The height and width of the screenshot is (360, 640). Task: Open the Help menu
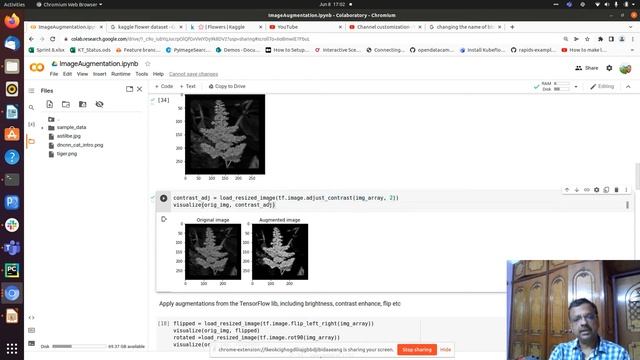click(x=158, y=74)
